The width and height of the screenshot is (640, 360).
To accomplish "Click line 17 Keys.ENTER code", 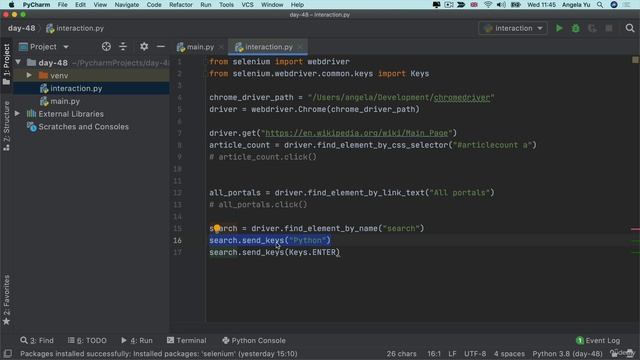I will [312, 252].
